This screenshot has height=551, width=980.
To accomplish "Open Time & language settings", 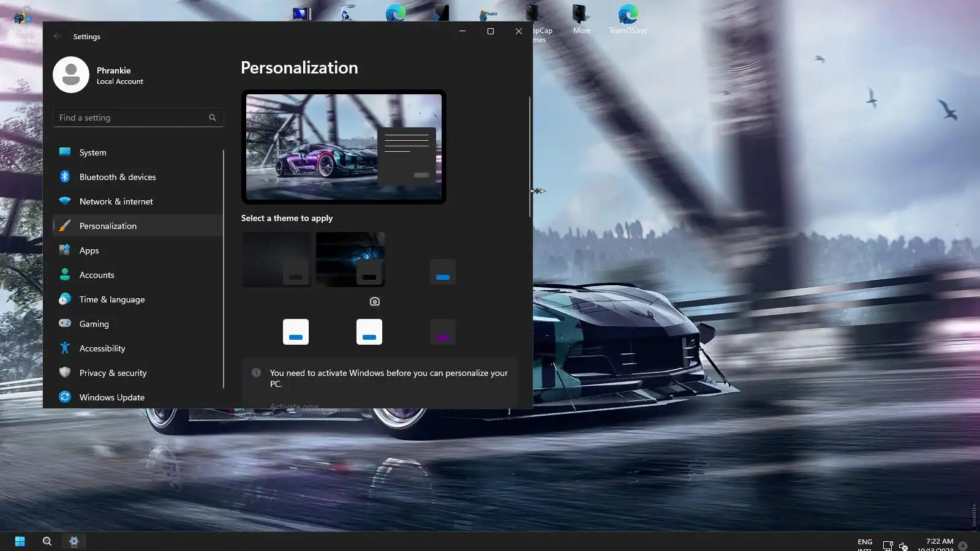I will (138, 299).
